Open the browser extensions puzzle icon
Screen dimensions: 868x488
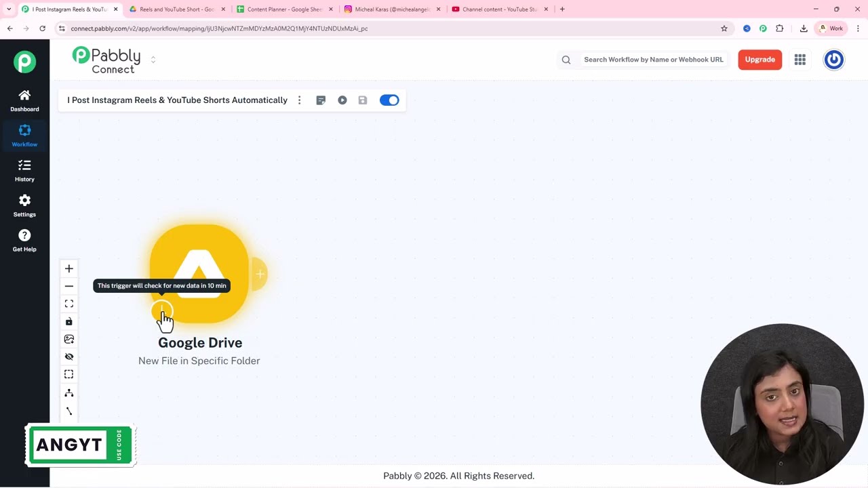(x=780, y=28)
